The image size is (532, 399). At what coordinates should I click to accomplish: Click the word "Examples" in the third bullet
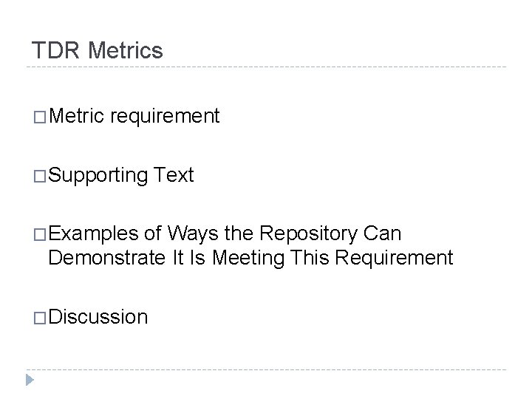pyautogui.click(x=94, y=234)
